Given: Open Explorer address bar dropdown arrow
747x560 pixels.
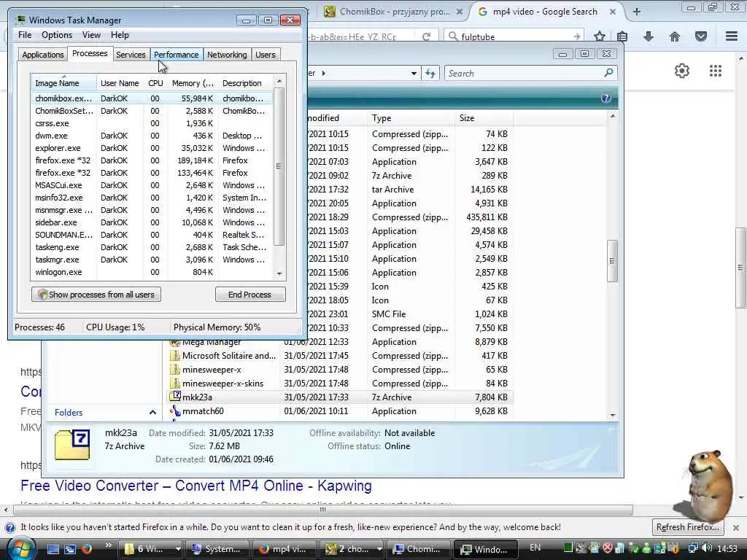Looking at the screenshot, I should [414, 74].
